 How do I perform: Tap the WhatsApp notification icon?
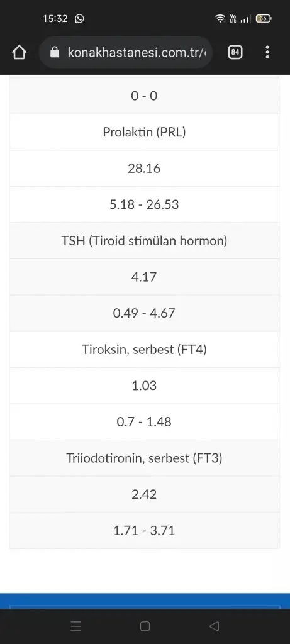(x=80, y=18)
